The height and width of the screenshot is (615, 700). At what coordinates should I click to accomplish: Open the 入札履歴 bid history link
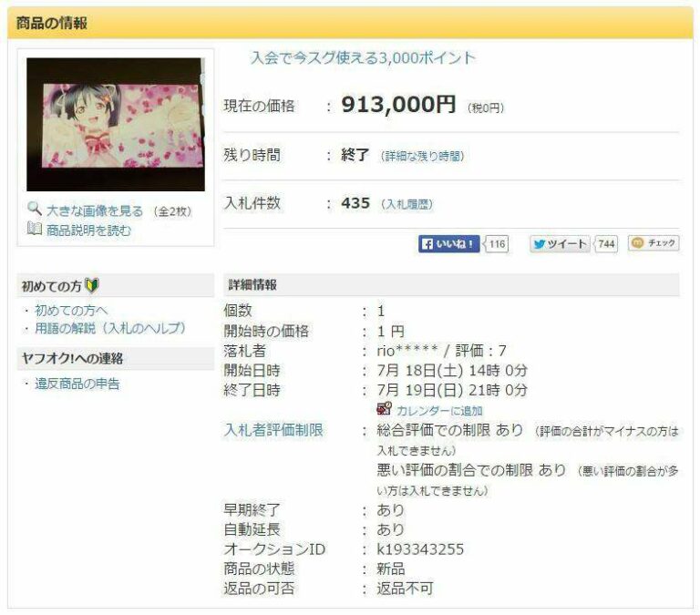[407, 204]
